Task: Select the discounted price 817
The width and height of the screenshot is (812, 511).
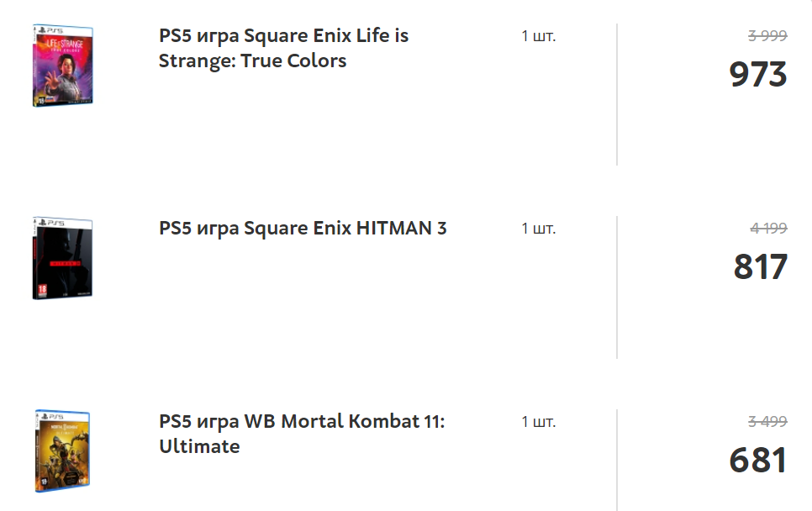Action: click(x=760, y=267)
